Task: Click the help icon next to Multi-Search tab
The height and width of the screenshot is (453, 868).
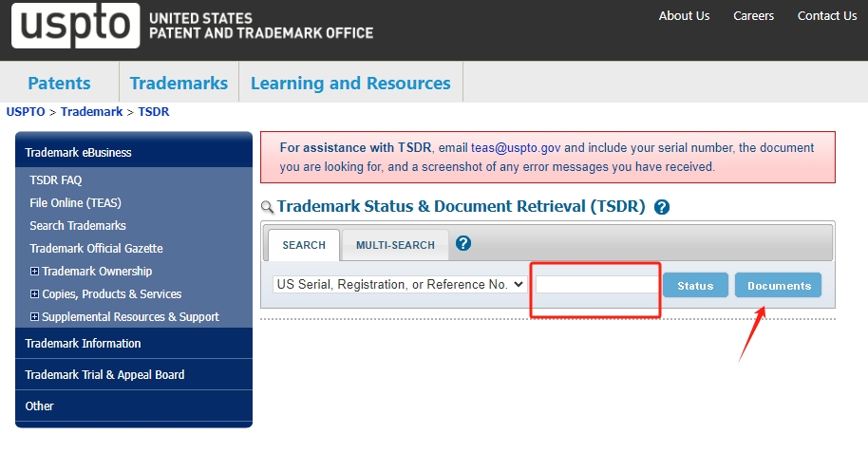Action: (463, 243)
